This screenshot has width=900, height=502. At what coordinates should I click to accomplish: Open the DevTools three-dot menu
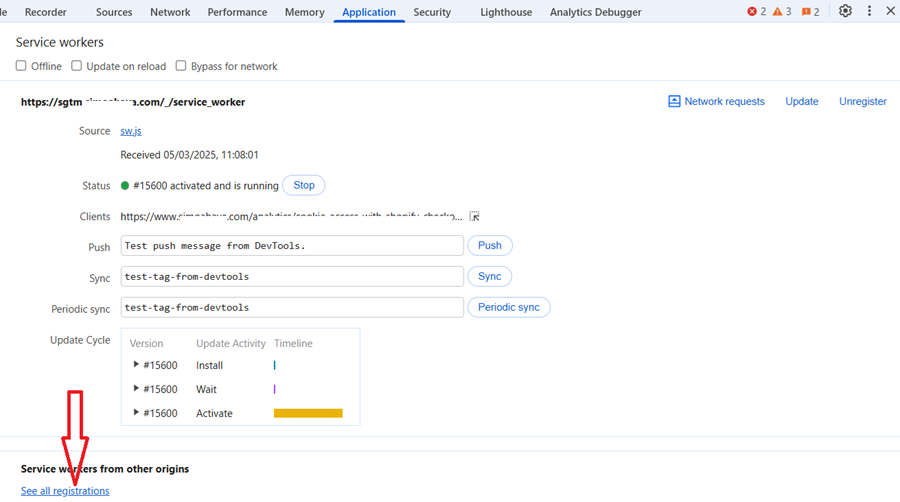(869, 11)
